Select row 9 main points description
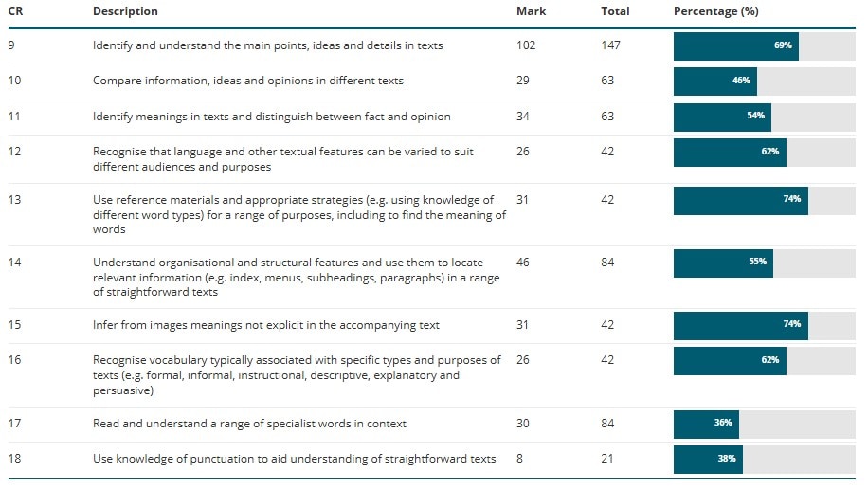The image size is (868, 490). coord(268,45)
